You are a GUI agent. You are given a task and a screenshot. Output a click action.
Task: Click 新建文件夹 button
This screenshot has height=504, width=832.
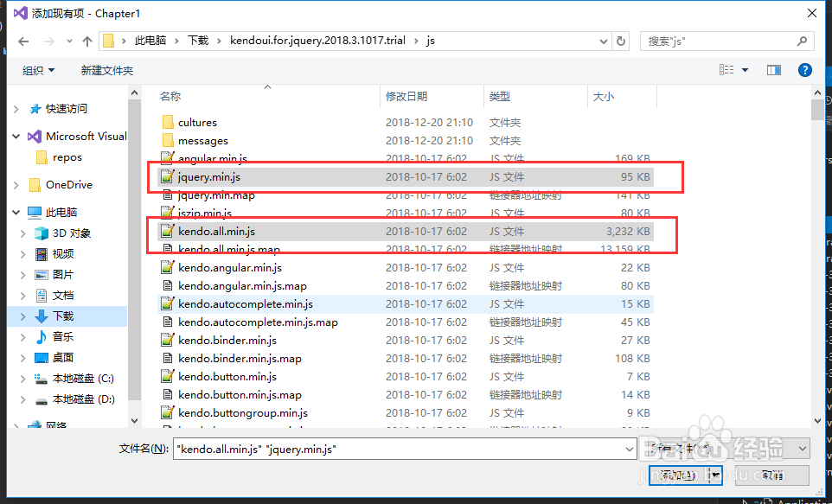(106, 70)
